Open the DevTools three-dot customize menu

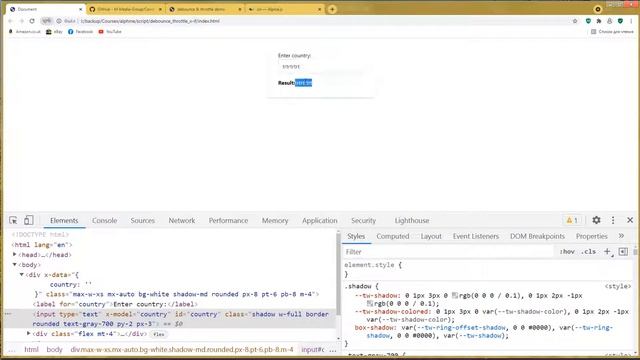click(613, 220)
